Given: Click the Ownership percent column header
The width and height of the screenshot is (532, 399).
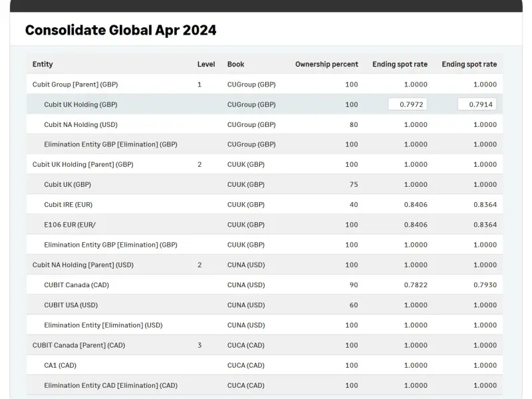Looking at the screenshot, I should [327, 65].
